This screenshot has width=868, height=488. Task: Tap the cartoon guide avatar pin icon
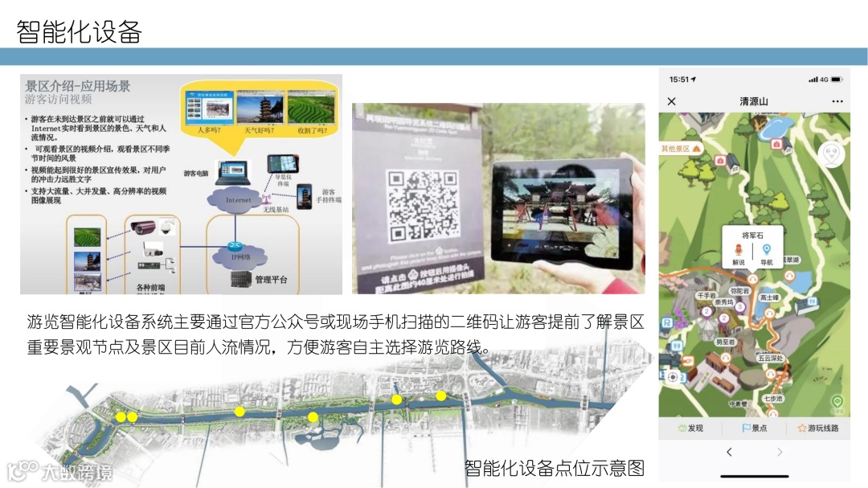click(x=832, y=154)
